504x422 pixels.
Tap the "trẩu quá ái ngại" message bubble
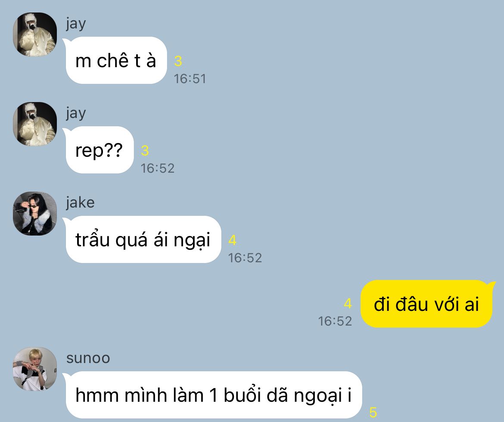point(143,239)
